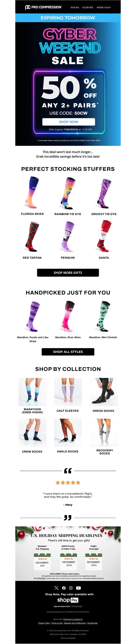The height and width of the screenshot is (644, 136).
Task: Open the X (Twitter) social icon
Action: (x=56, y=588)
